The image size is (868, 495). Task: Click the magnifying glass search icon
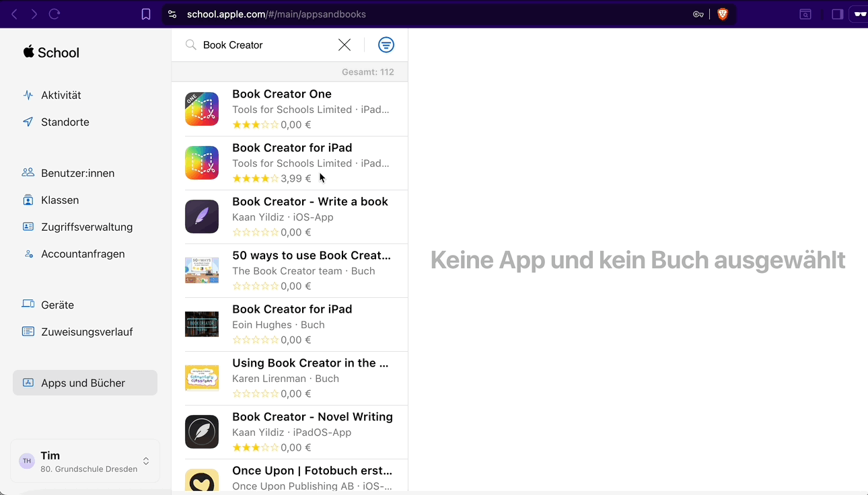(x=191, y=45)
